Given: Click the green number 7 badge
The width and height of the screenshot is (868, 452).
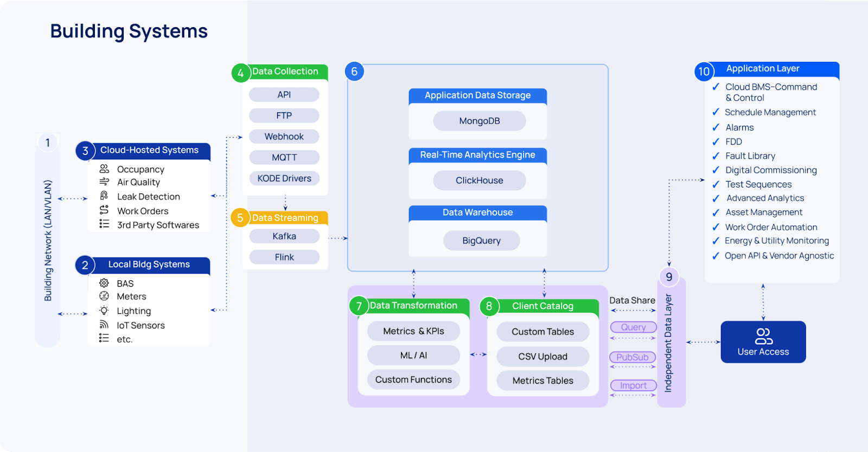Looking at the screenshot, I should point(359,306).
